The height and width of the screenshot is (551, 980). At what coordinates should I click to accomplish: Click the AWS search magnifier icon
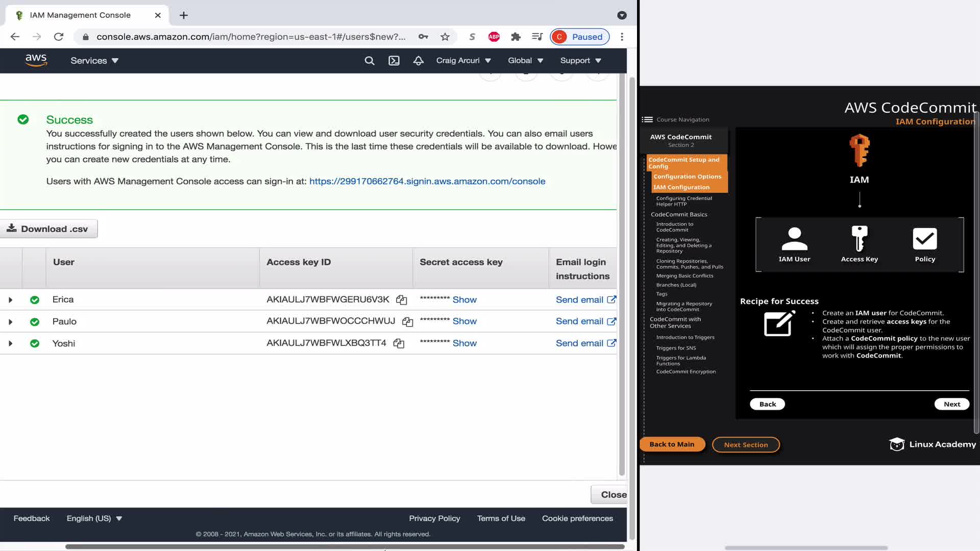[x=370, y=61]
